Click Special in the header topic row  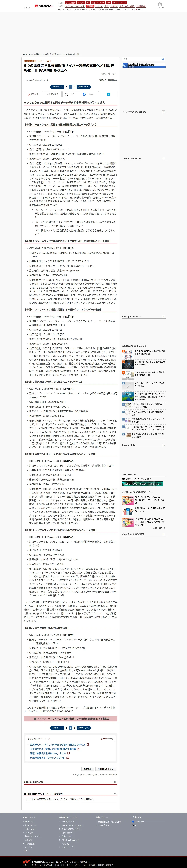[x=140, y=9]
